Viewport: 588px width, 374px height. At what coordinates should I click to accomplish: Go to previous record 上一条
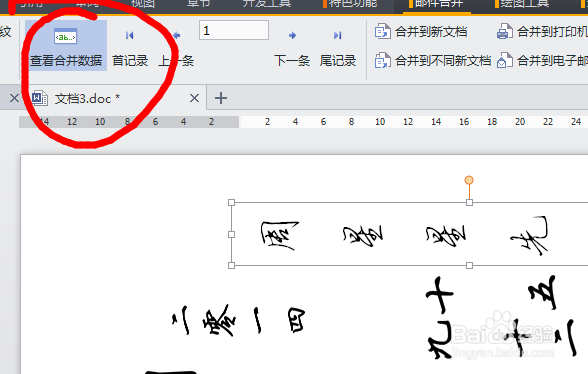(176, 49)
